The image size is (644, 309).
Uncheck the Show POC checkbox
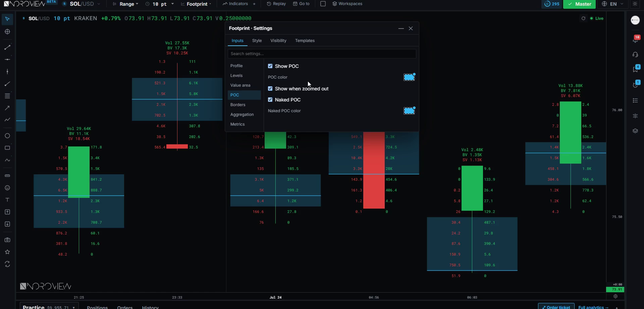tap(270, 66)
